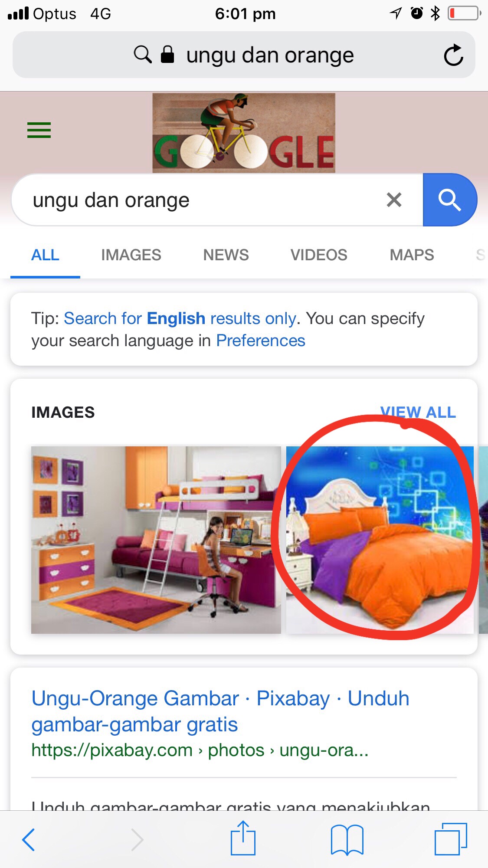This screenshot has width=488, height=868.
Task: Tap the blue search magnifier button
Action: click(x=450, y=200)
